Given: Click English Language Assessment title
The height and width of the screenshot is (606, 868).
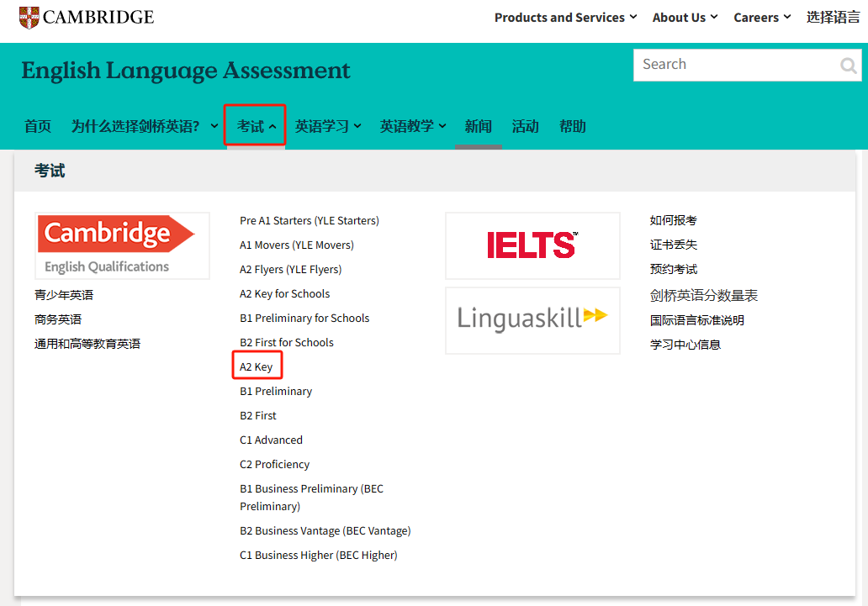Looking at the screenshot, I should 185,71.
